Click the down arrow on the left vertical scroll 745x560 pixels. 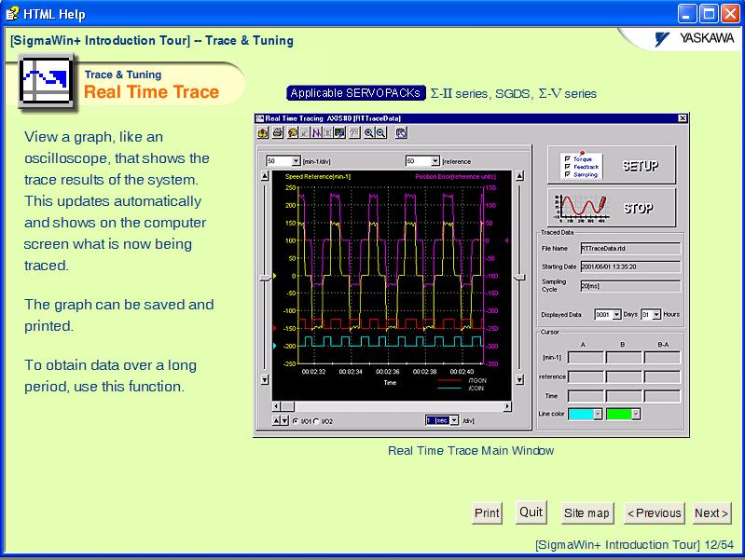click(265, 379)
